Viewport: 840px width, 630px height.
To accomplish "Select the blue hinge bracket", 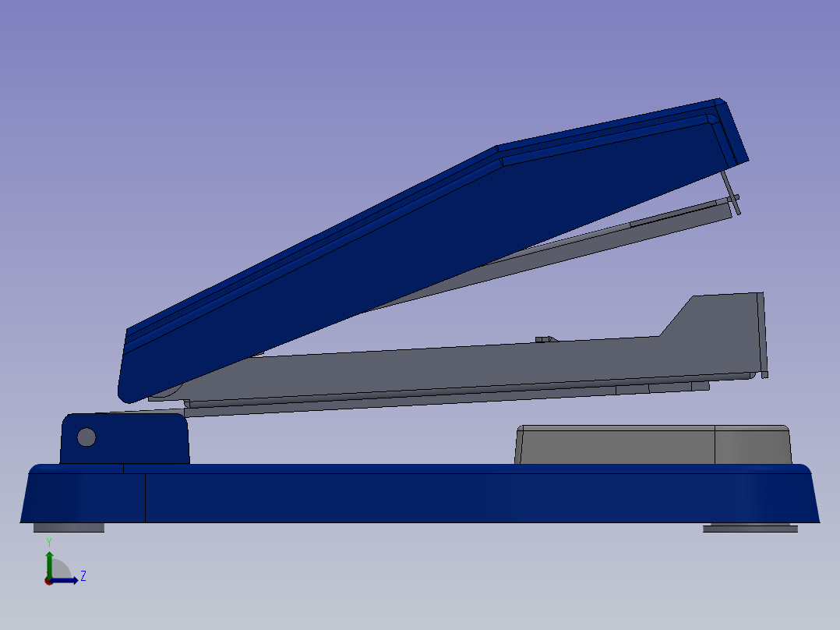I will [125, 439].
